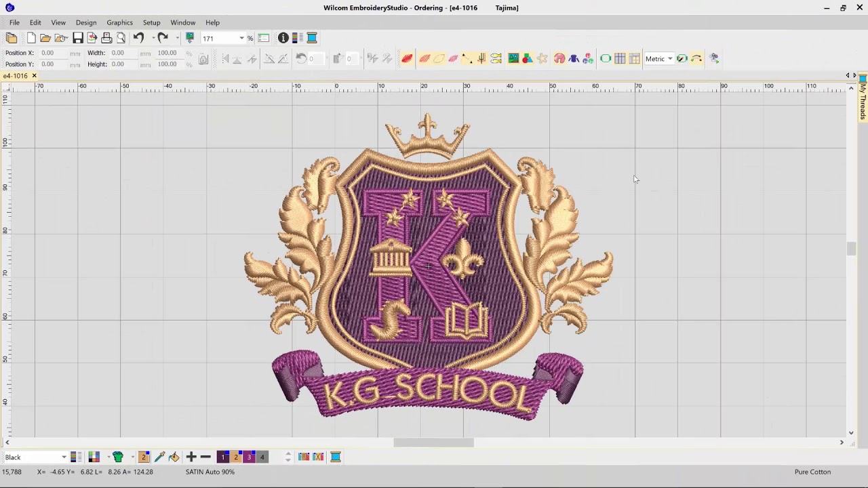Click the Export design icon
The width and height of the screenshot is (868, 488).
pyautogui.click(x=92, y=38)
